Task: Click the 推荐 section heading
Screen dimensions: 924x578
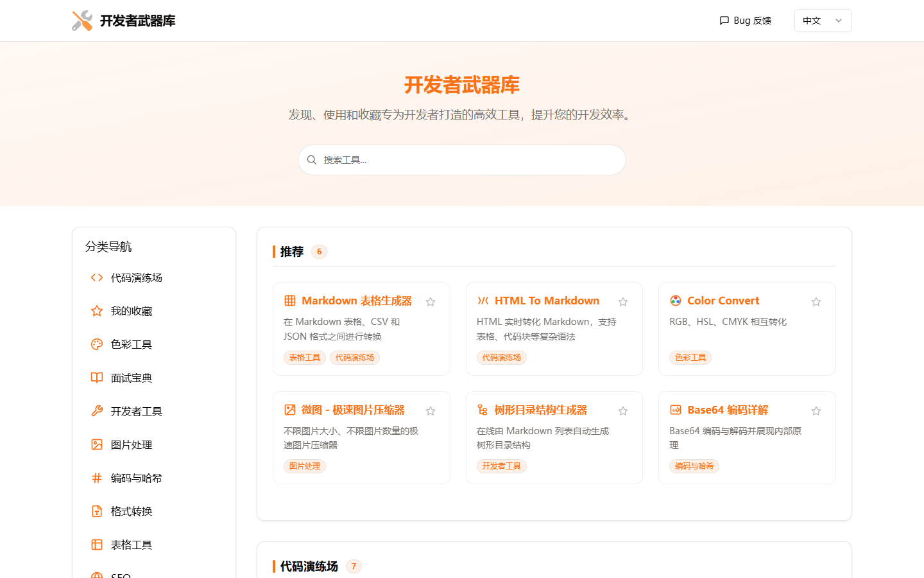Action: tap(292, 252)
